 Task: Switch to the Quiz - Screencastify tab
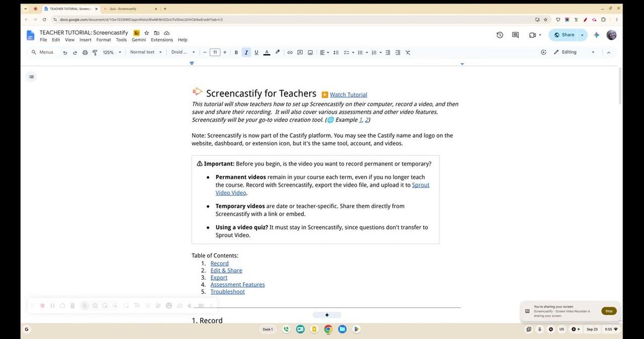pyautogui.click(x=129, y=9)
